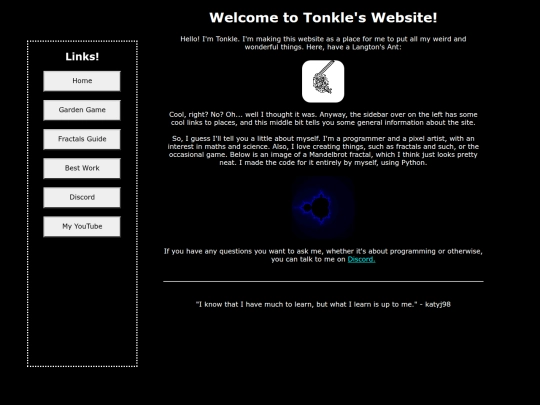Click the Discord sidebar button

click(82, 197)
